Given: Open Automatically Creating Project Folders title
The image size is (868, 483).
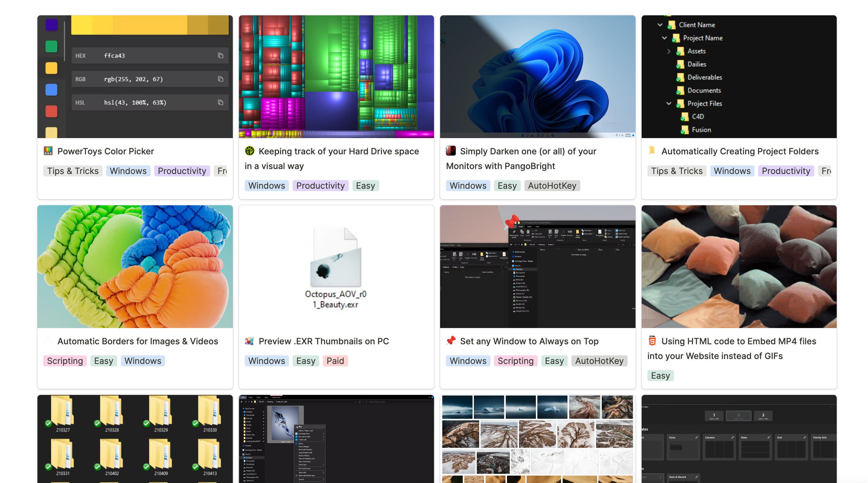Looking at the screenshot, I should (740, 151).
